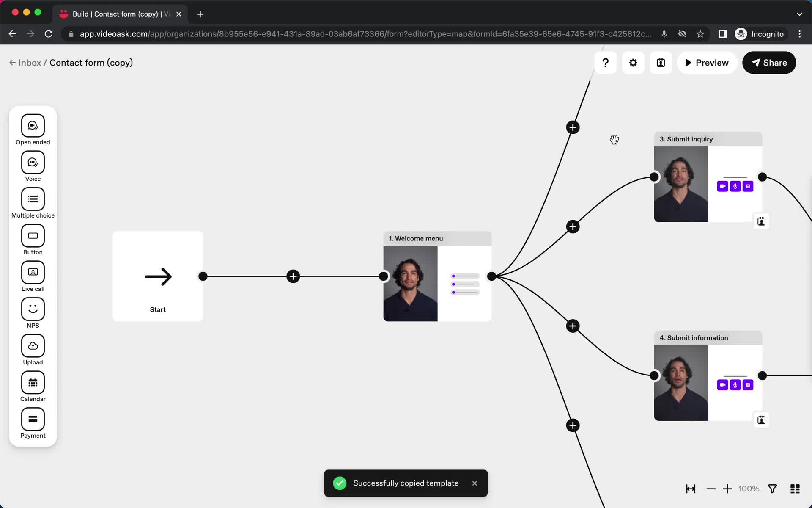Open the form settings gear menu

pyautogui.click(x=633, y=63)
